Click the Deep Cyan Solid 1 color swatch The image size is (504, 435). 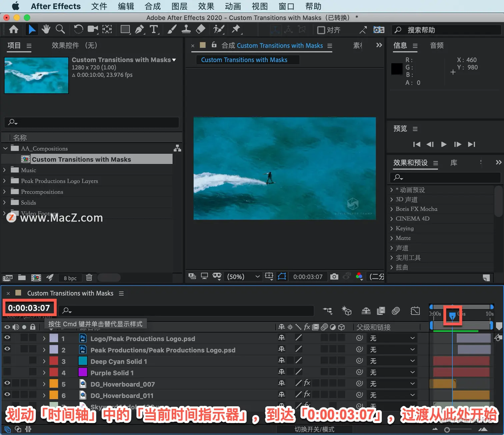[83, 361]
